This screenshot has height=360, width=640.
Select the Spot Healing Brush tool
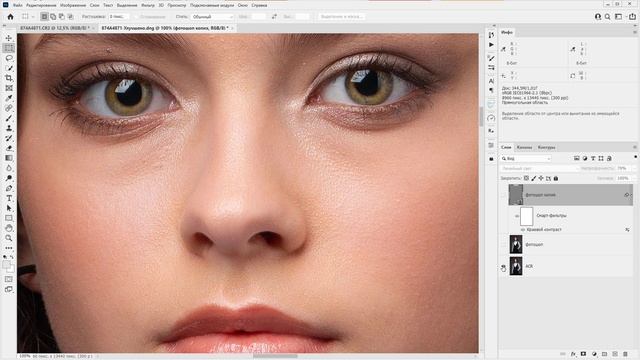click(9, 108)
